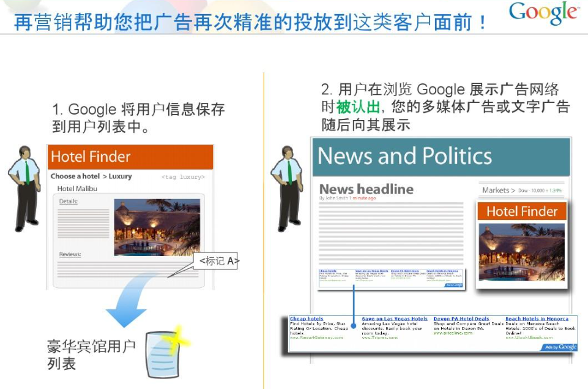Click the businessman figure beside News and Politics

pyautogui.click(x=287, y=189)
